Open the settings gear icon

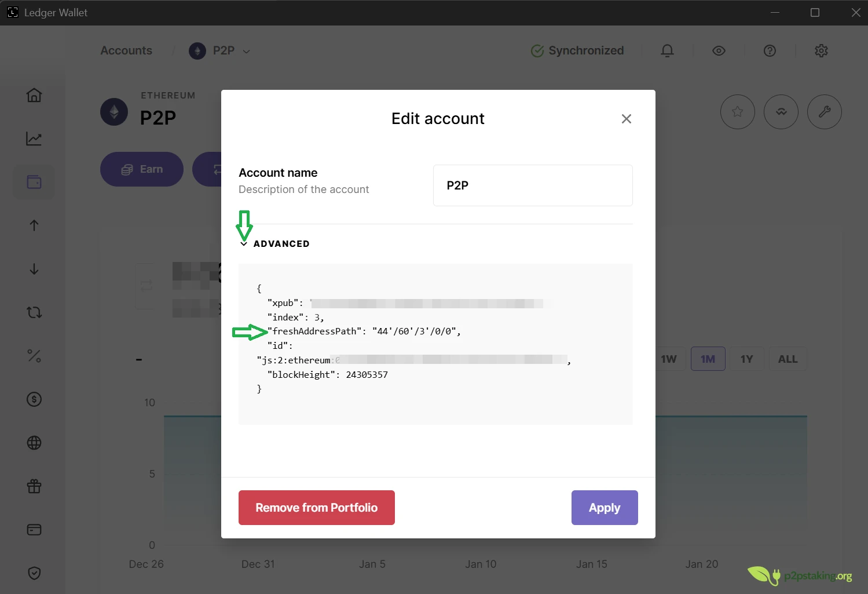click(821, 50)
